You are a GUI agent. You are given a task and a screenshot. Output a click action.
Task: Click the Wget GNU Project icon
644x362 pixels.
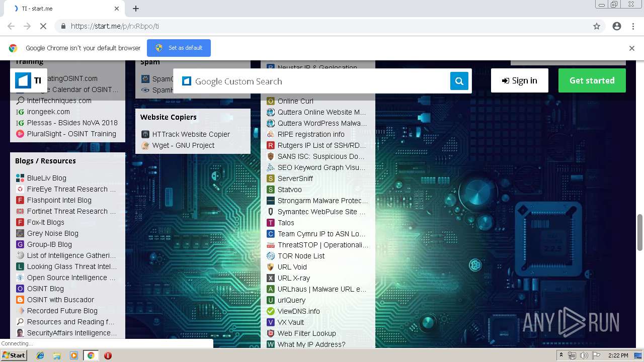pyautogui.click(x=145, y=145)
